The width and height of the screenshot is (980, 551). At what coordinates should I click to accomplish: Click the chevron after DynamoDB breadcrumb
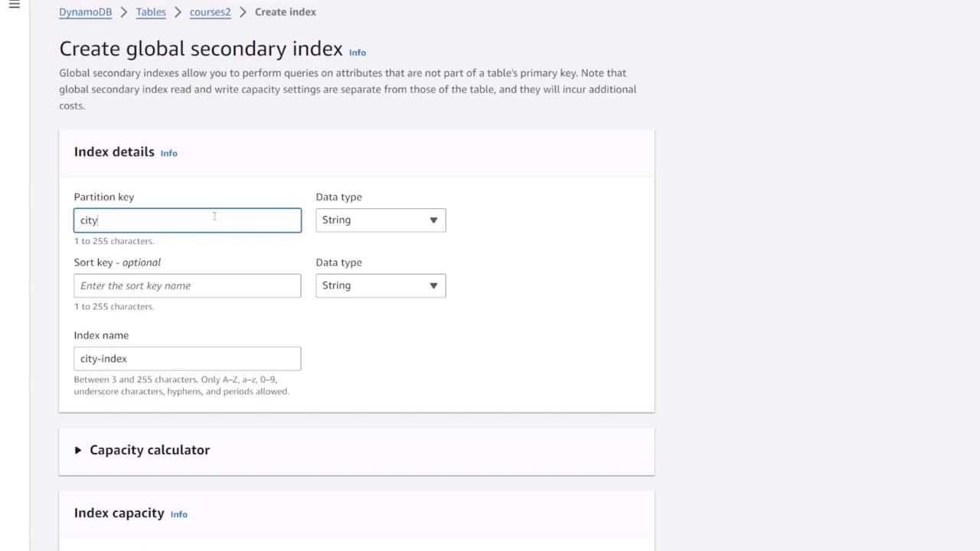(123, 12)
